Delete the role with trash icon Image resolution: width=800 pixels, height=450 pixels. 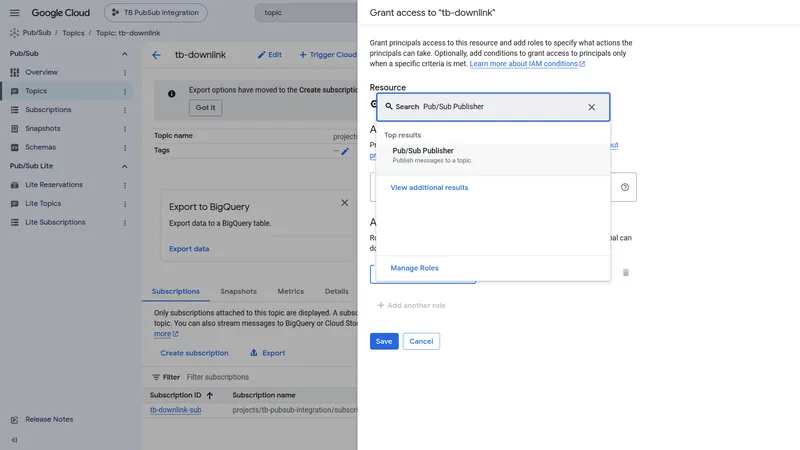[x=626, y=272]
